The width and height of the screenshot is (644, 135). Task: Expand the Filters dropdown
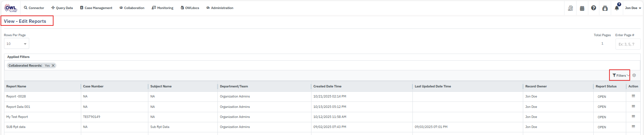click(x=620, y=75)
